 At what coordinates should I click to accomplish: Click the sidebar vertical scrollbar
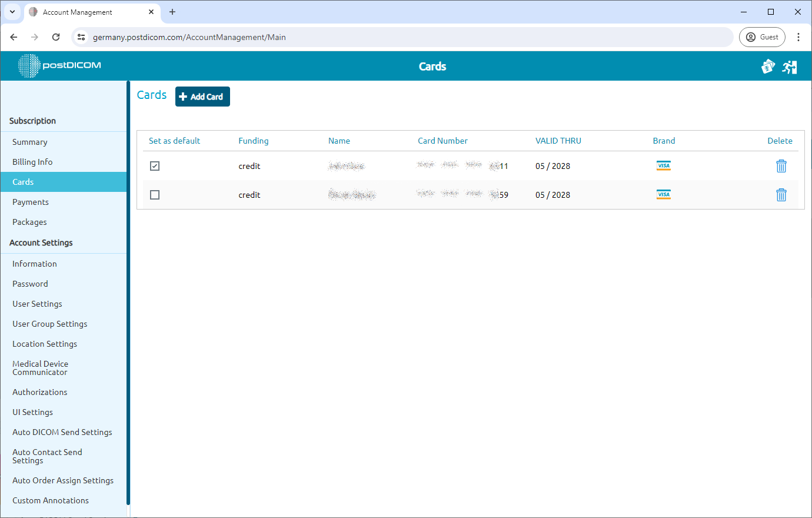tap(128, 294)
